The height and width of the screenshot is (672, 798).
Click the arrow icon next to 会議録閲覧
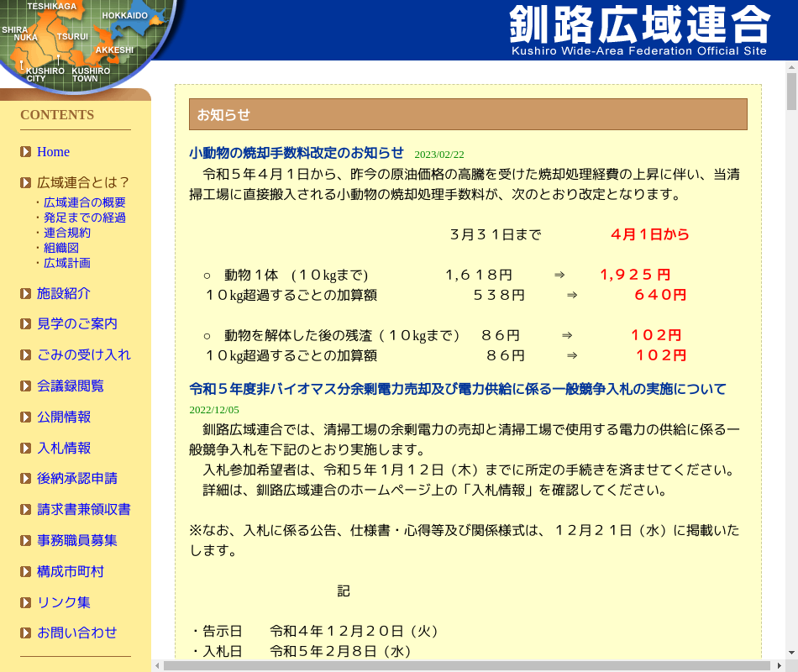pyautogui.click(x=26, y=386)
